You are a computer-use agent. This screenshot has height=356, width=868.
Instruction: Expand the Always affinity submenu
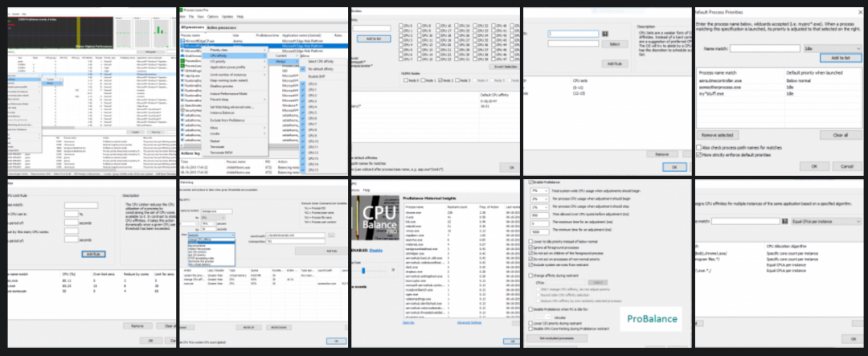click(285, 61)
